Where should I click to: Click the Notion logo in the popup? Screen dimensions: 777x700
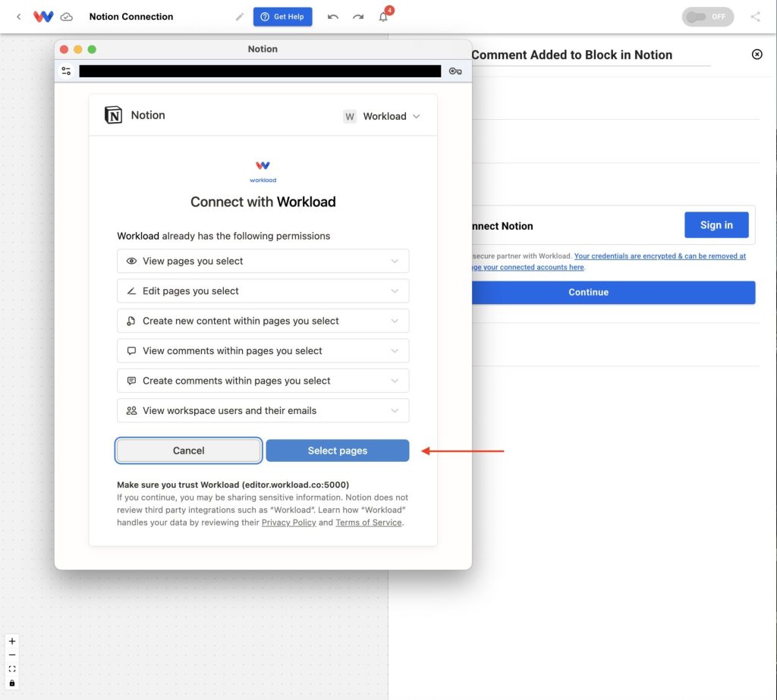(x=113, y=115)
